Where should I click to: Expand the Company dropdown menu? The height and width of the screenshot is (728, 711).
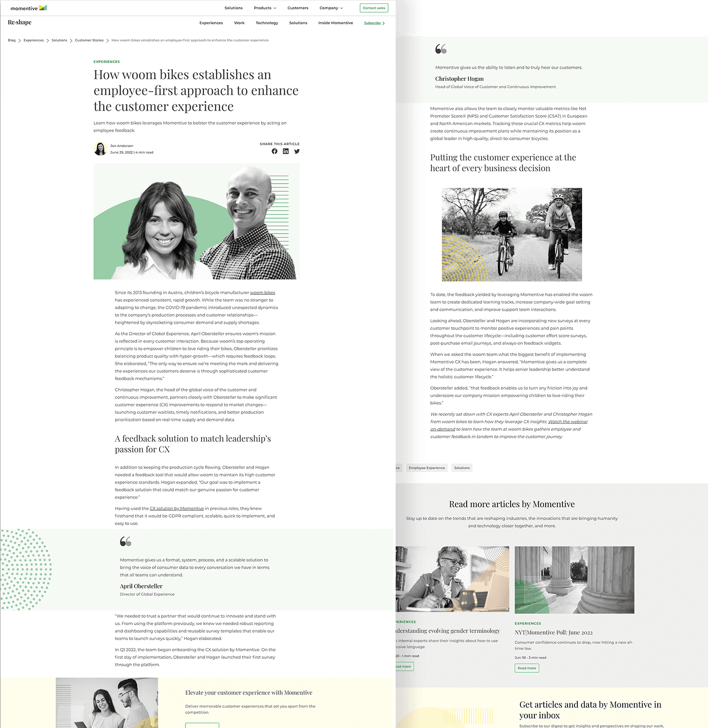[x=331, y=8]
